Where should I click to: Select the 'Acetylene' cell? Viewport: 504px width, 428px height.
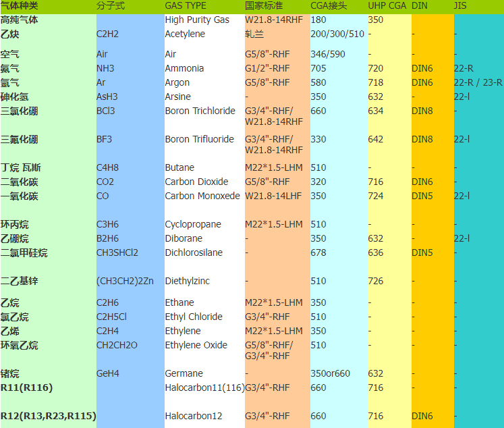pos(185,34)
